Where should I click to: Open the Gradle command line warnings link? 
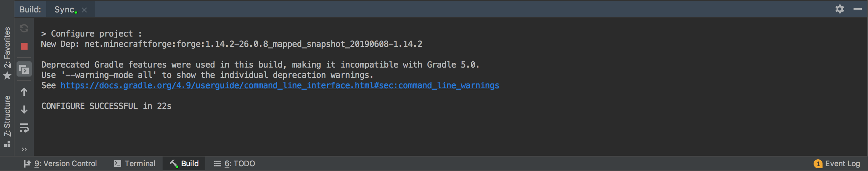coord(280,85)
